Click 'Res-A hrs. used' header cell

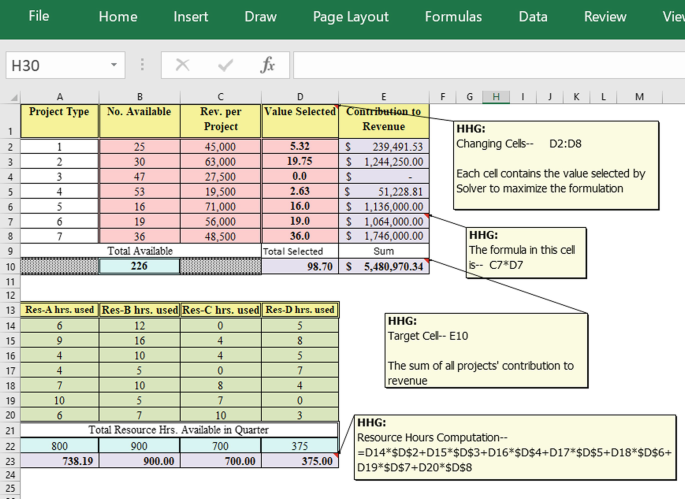59,310
